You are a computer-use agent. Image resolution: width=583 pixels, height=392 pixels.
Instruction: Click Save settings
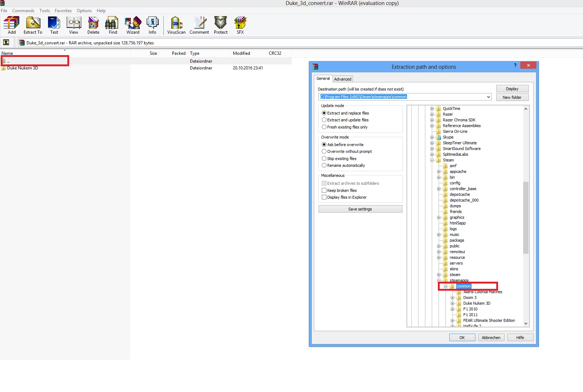coord(360,209)
